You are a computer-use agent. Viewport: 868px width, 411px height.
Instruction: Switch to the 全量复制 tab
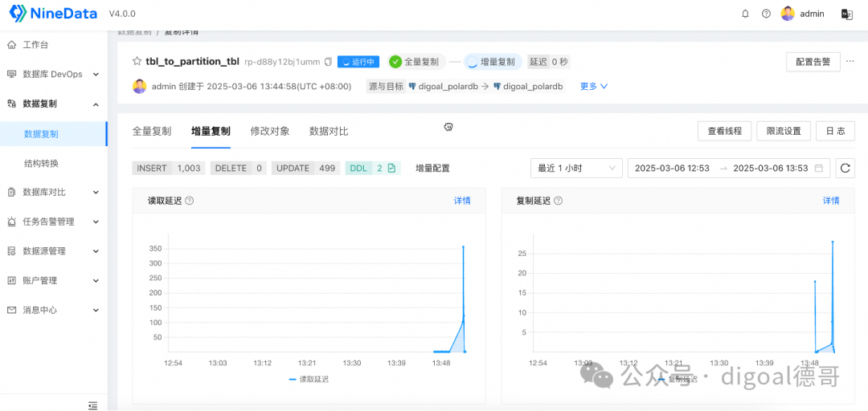152,132
